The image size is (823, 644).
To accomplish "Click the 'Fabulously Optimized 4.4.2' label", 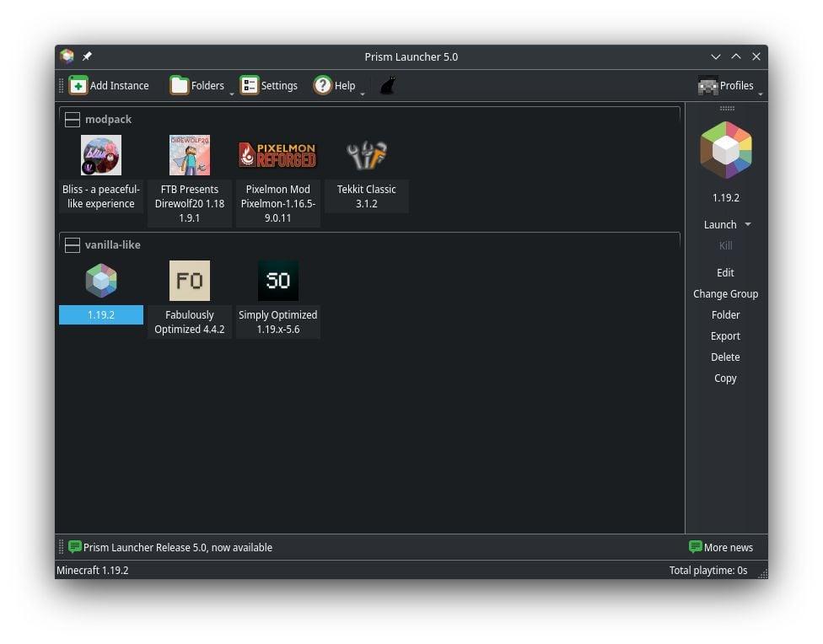I will [x=190, y=322].
